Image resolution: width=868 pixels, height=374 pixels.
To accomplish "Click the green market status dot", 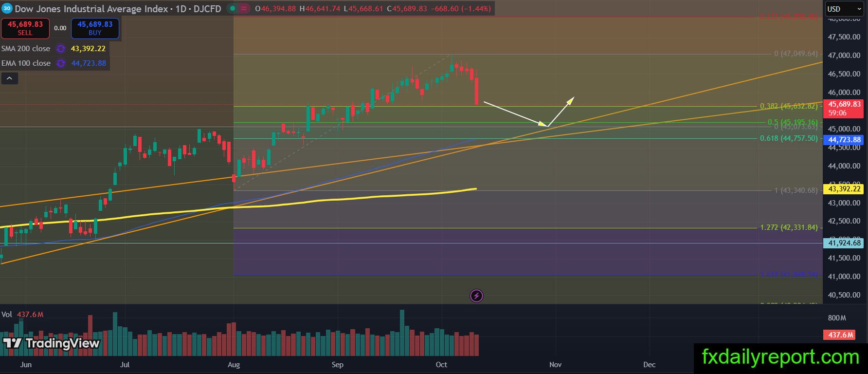I will (x=233, y=9).
